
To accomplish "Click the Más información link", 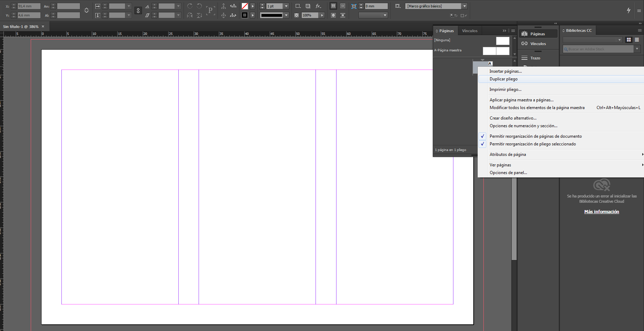I will point(601,212).
